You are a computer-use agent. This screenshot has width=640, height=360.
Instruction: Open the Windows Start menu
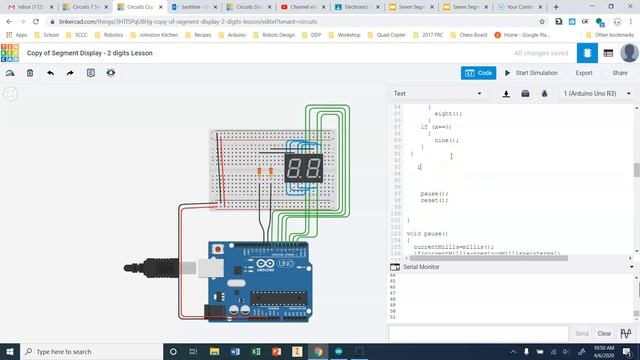(x=10, y=351)
